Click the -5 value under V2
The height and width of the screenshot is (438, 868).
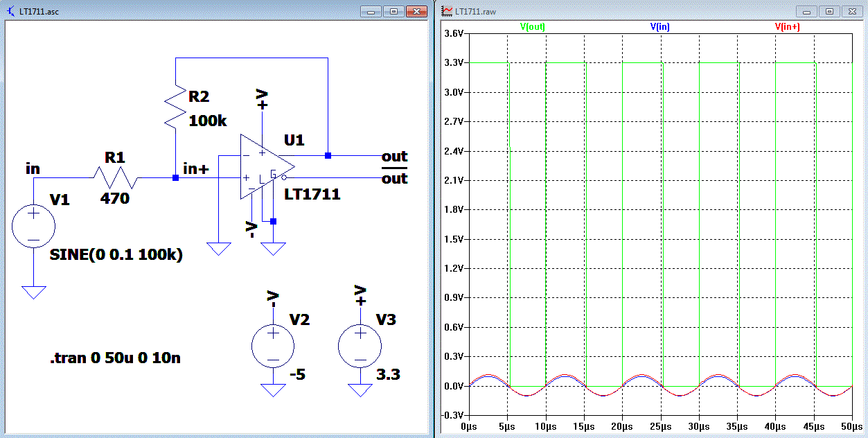[x=298, y=375]
